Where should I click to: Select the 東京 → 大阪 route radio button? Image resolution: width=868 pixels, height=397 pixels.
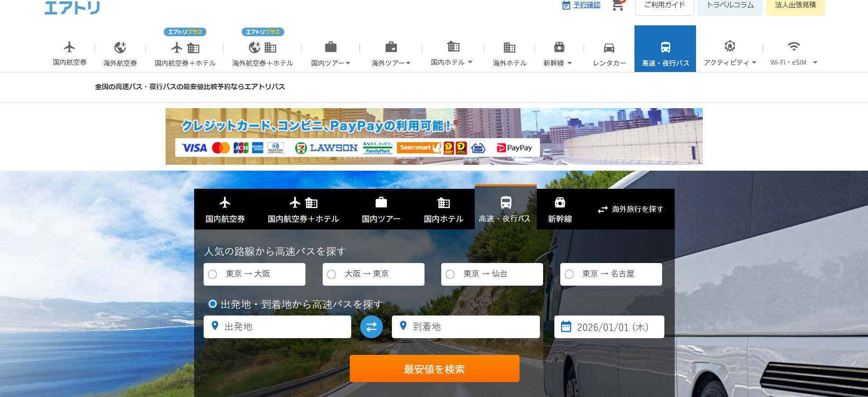pyautogui.click(x=213, y=274)
